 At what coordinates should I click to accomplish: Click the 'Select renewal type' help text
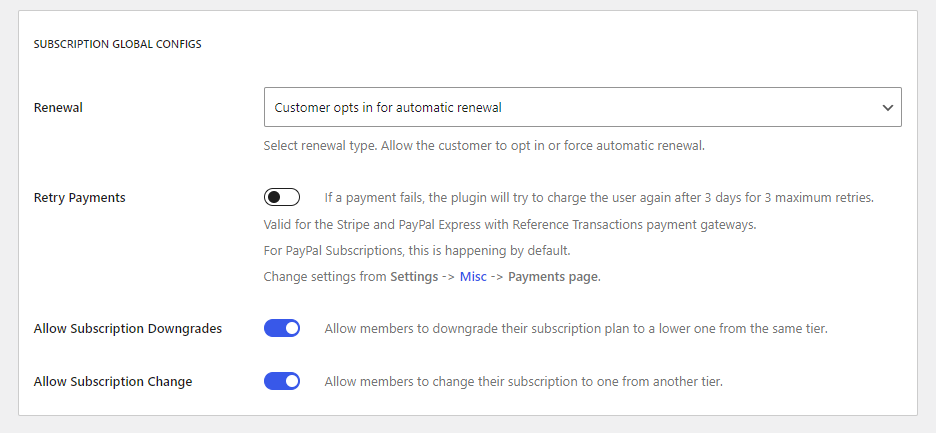pos(484,145)
